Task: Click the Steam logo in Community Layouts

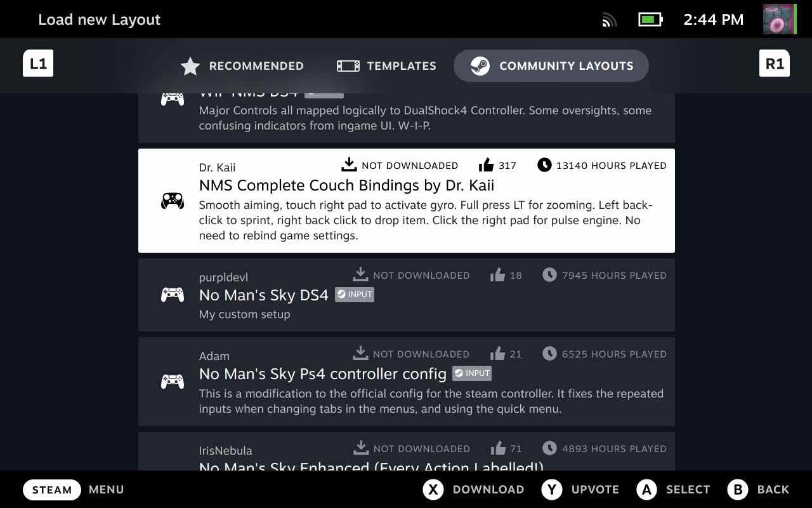Action: click(x=480, y=66)
